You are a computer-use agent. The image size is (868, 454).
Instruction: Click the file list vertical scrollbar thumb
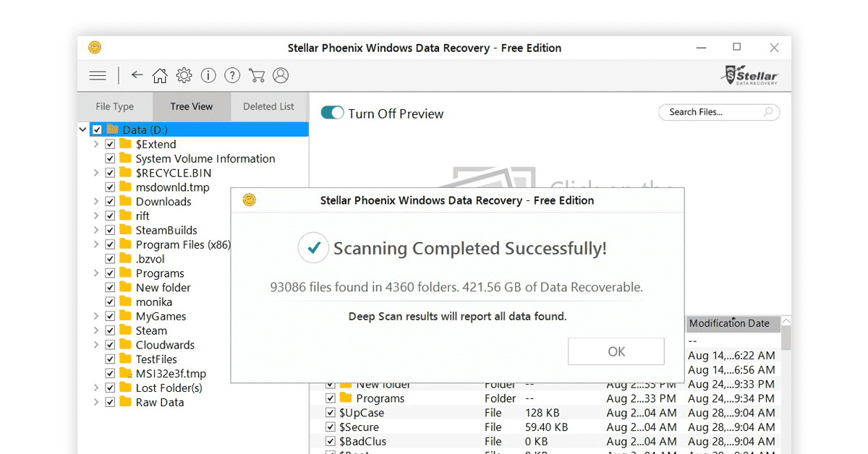tap(786, 338)
